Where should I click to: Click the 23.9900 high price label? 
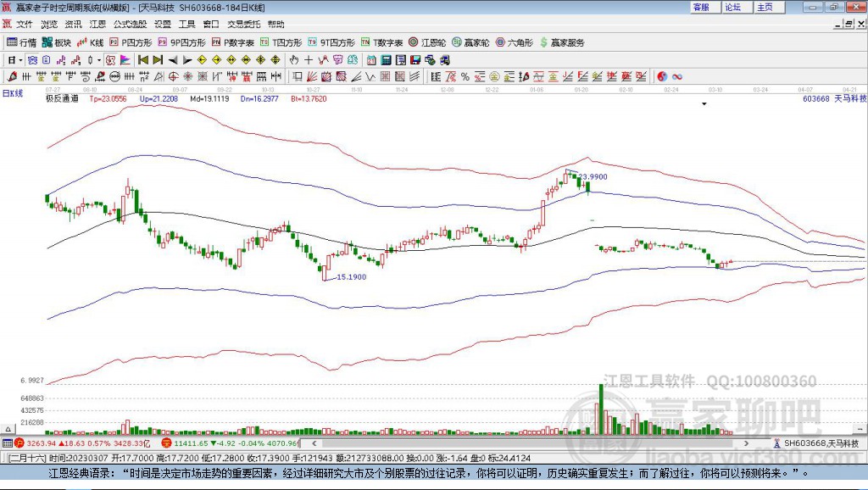(x=593, y=176)
